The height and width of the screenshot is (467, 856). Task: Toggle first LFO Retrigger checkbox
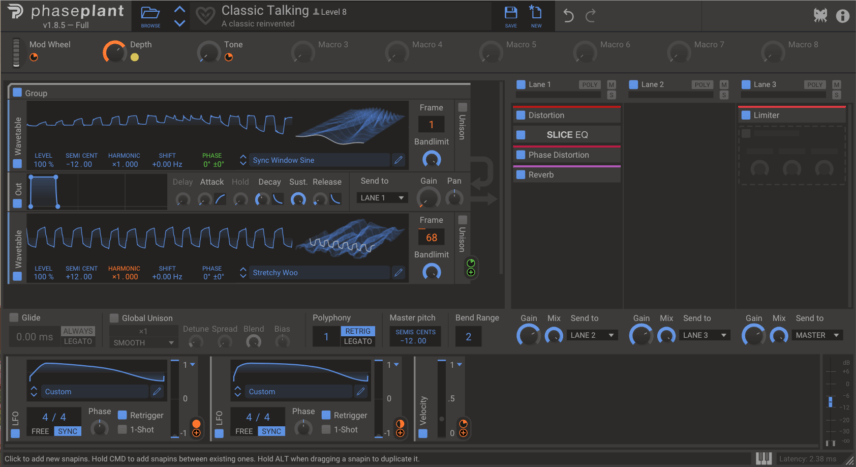coord(122,415)
